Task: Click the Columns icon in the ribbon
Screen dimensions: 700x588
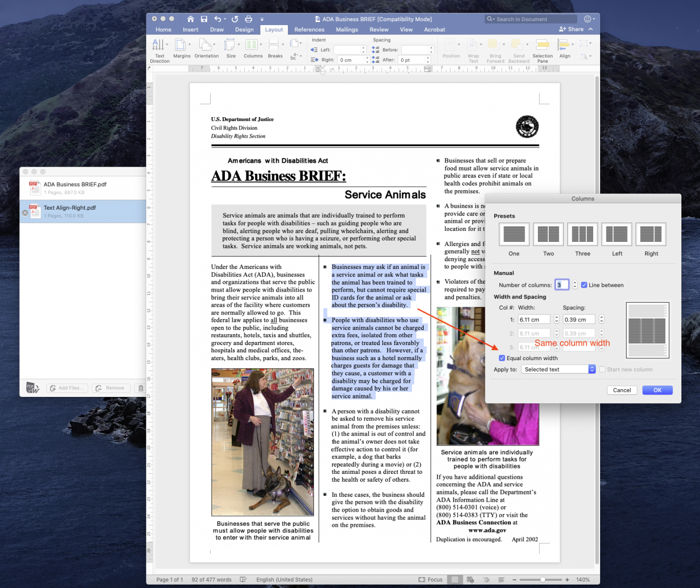Action: point(253,49)
